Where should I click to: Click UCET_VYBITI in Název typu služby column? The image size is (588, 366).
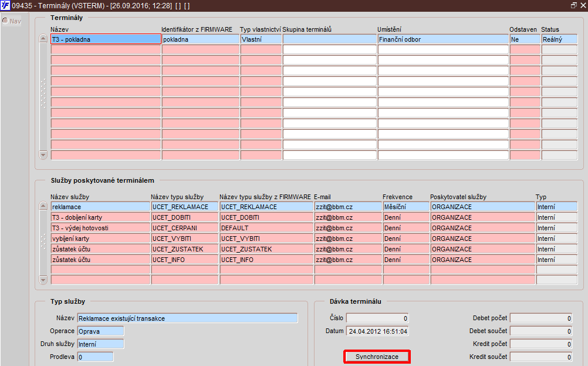184,238
